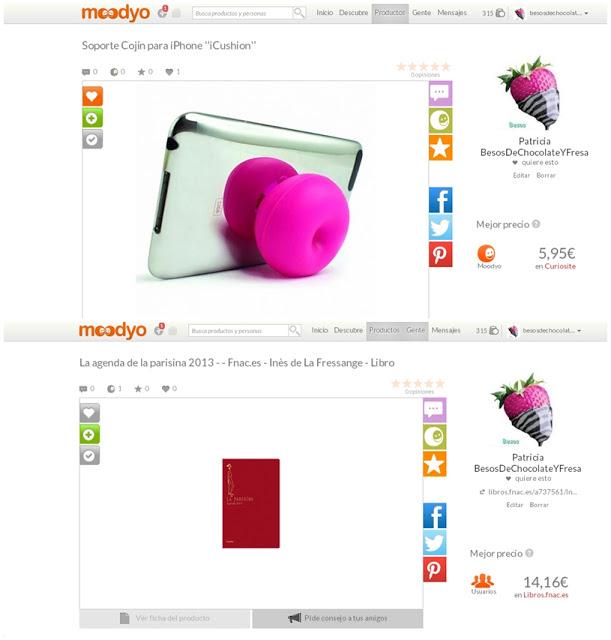Toggle the gray heart on the agenda product
This screenshot has width=611, height=640.
[89, 413]
